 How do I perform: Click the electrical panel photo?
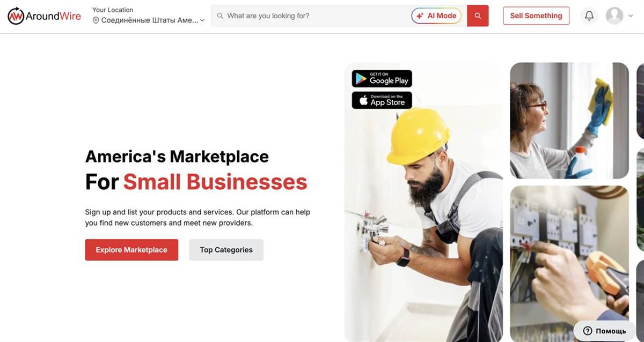tap(569, 264)
